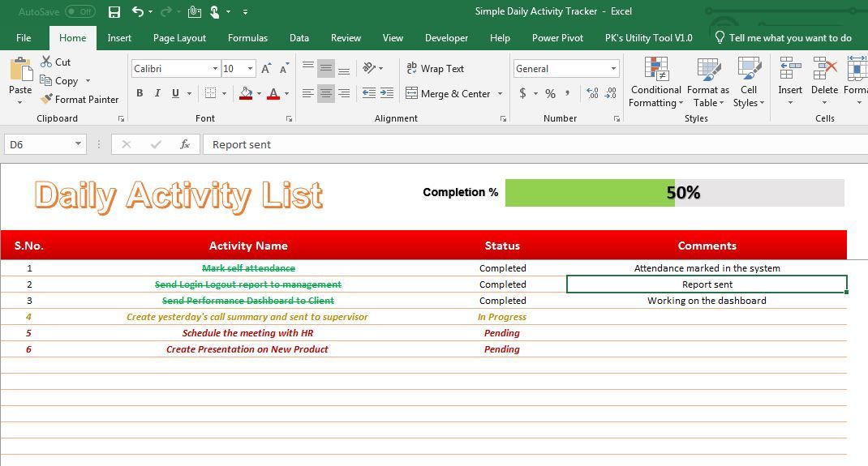Toggle Wrap Text for the cell
The width and height of the screenshot is (868, 466).
click(x=435, y=69)
